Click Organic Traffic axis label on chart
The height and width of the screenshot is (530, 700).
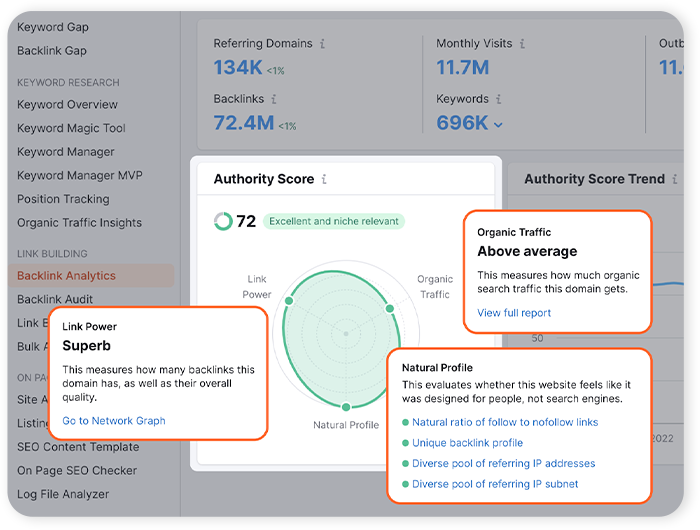[x=435, y=287]
